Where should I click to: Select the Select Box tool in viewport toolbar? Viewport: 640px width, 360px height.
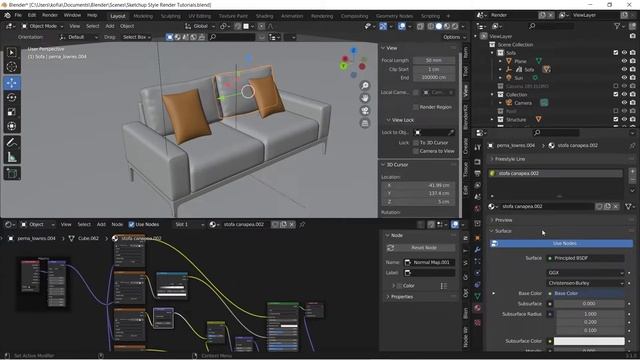click(11, 52)
